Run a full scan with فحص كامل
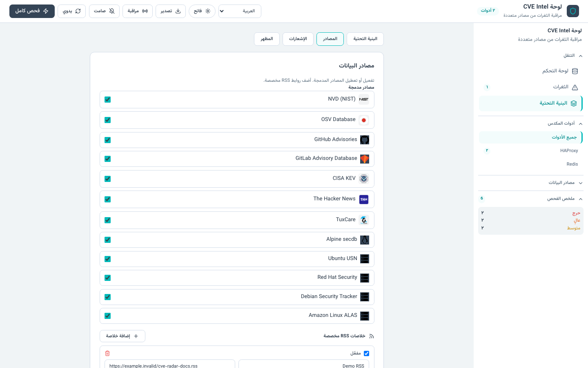This screenshot has height=368, width=588. [x=32, y=11]
